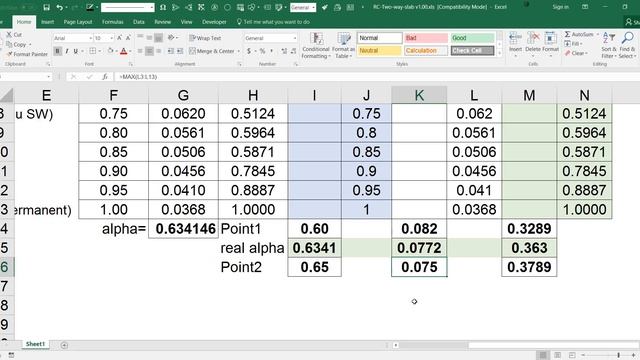Open the Review tab
This screenshot has height=360, width=640.
click(x=162, y=22)
